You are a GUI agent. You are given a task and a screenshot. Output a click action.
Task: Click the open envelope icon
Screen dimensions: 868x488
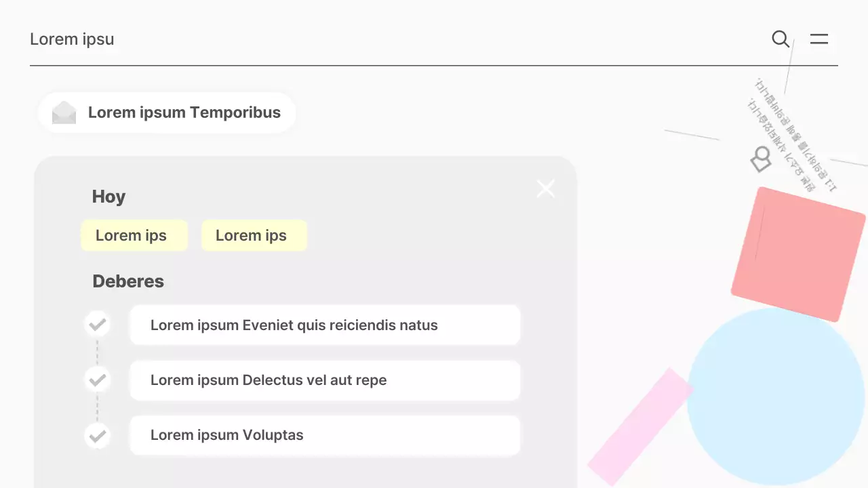coord(64,113)
